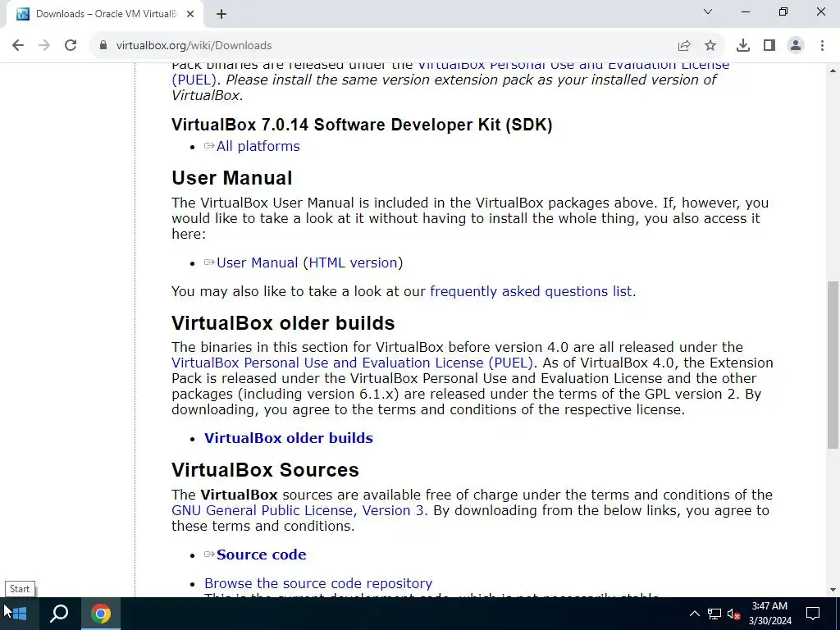
Task: Click the VirtualBox Sources heading
Action: coord(265,470)
